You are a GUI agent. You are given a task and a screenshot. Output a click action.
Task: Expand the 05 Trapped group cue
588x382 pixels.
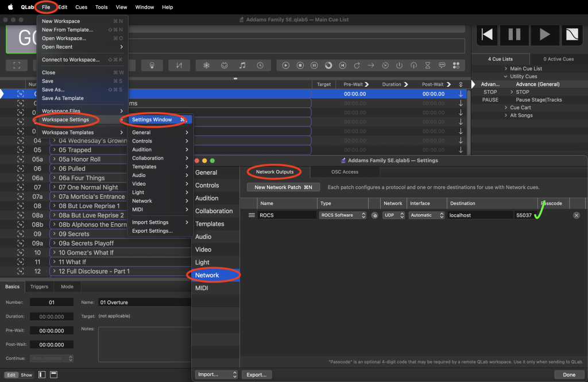(55, 150)
